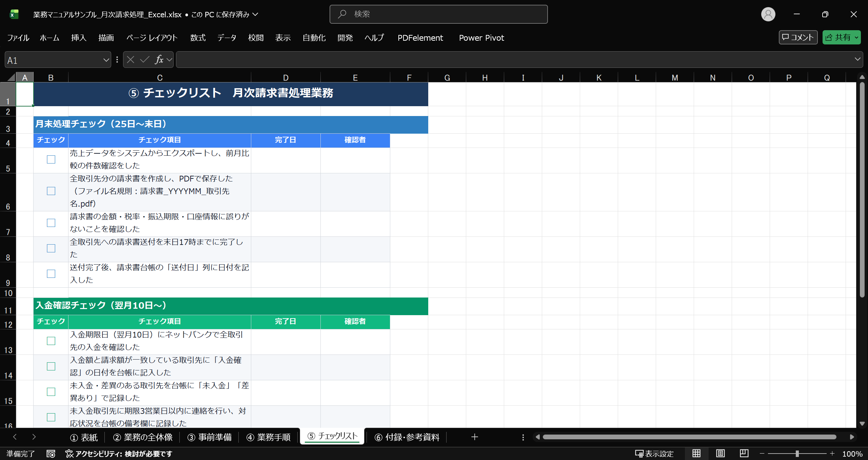868x460 pixels.
Task: Open アクセシビリティ: 検討が必要です status link
Action: pyautogui.click(x=119, y=454)
